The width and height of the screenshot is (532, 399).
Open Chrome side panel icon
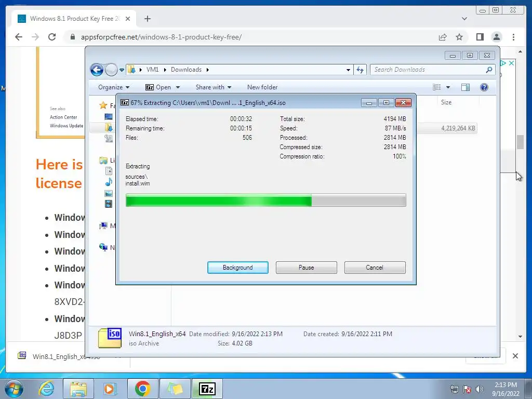coord(480,37)
